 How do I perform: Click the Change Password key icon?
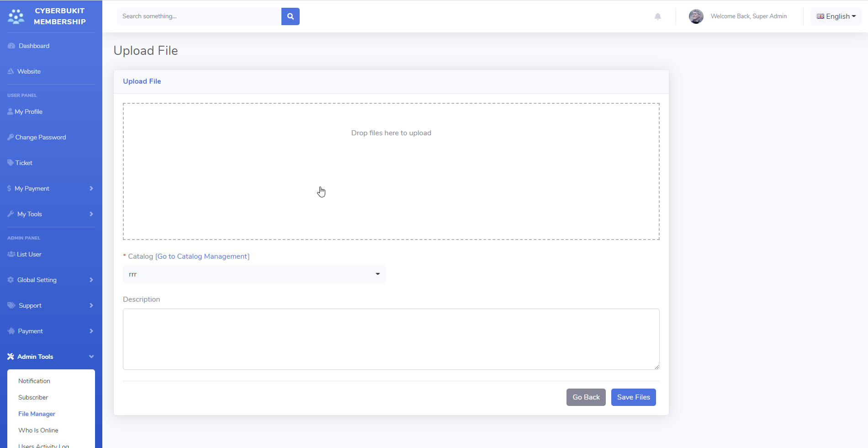pyautogui.click(x=10, y=137)
